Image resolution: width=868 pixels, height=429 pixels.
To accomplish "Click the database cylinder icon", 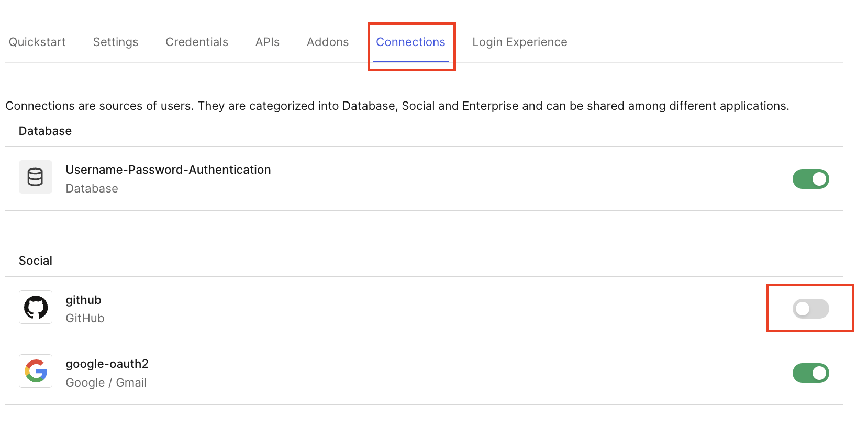I will click(x=36, y=177).
